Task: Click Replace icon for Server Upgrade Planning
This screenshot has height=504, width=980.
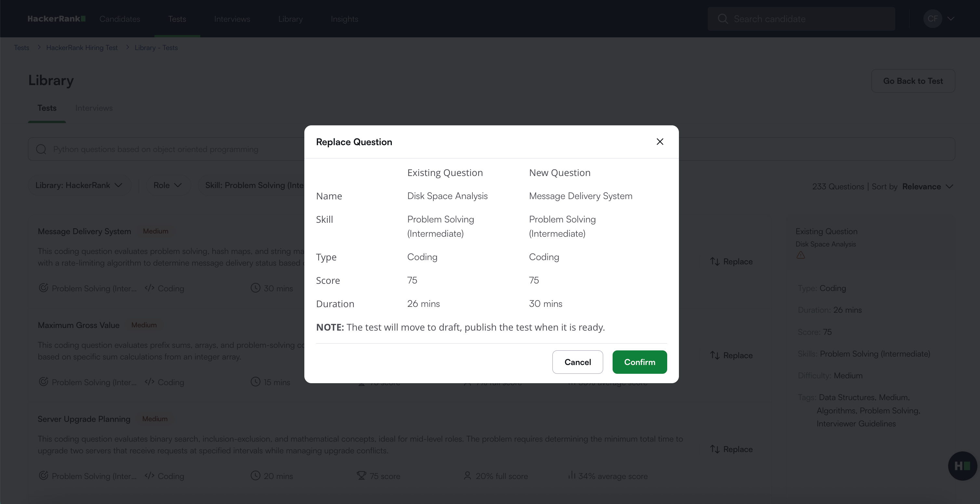Action: pyautogui.click(x=715, y=449)
